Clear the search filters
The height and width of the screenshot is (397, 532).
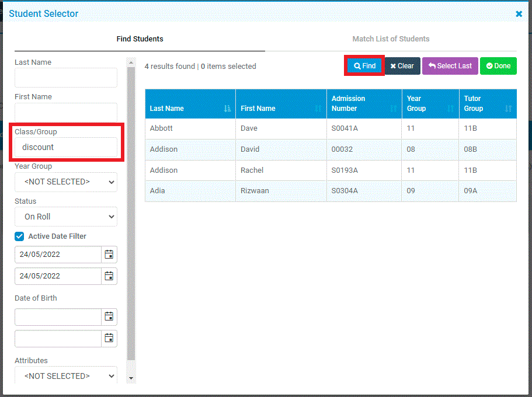click(x=402, y=66)
